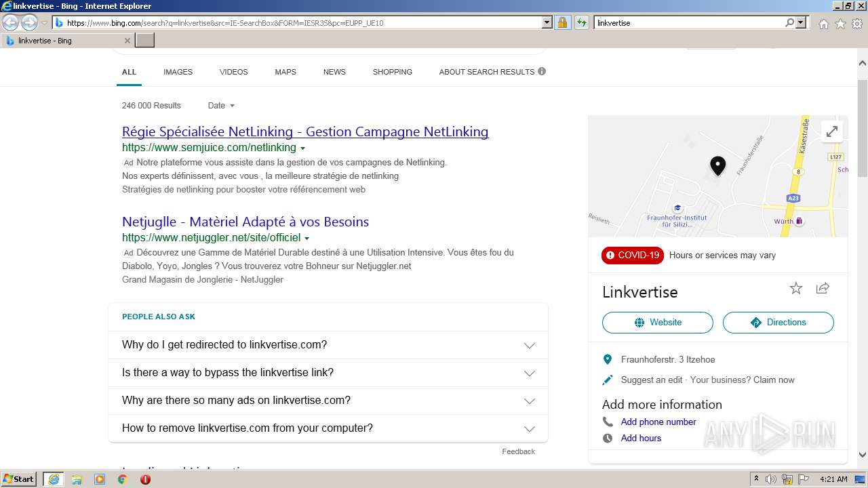The width and height of the screenshot is (868, 488).
Task: Click the volume speaker tray icon
Action: point(771,479)
